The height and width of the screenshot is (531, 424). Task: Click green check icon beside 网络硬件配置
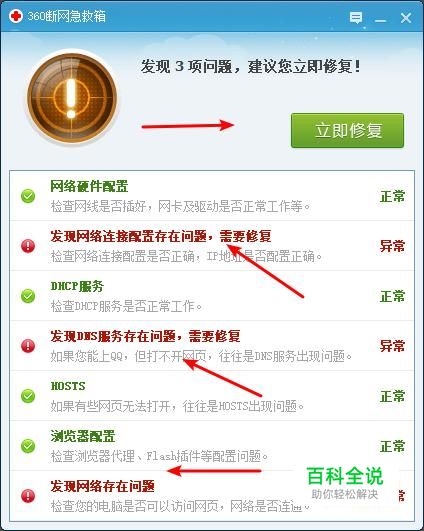click(x=28, y=196)
